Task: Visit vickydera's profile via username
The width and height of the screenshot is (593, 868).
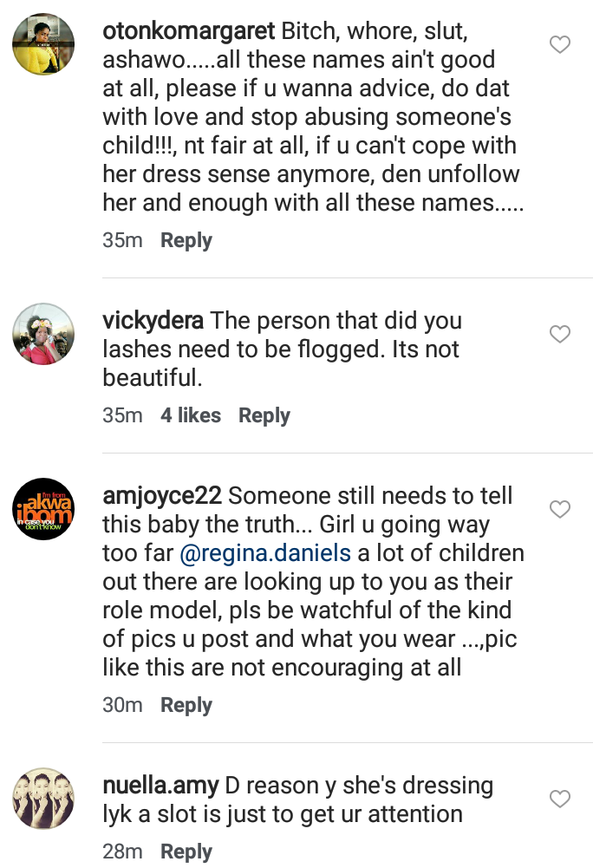Action: [153, 321]
